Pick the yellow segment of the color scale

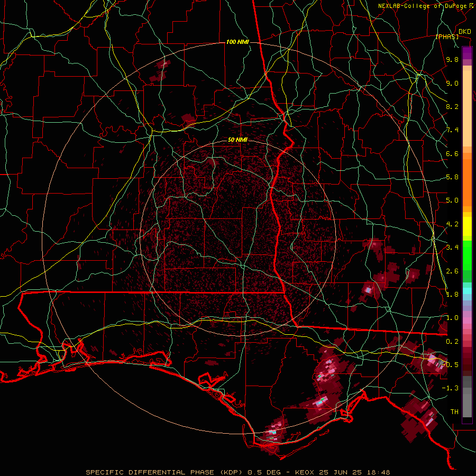467,226
